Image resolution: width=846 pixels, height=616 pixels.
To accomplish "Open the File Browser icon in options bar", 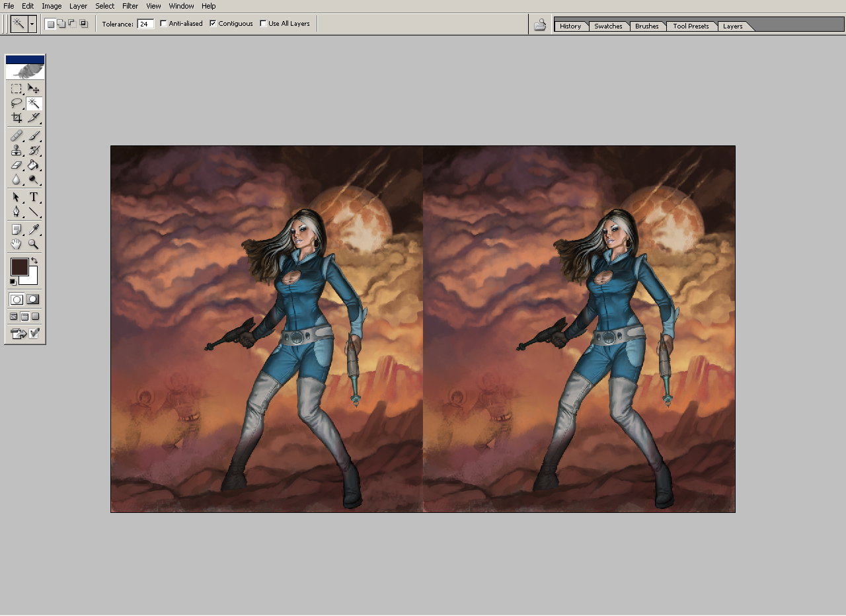I will pyautogui.click(x=540, y=24).
